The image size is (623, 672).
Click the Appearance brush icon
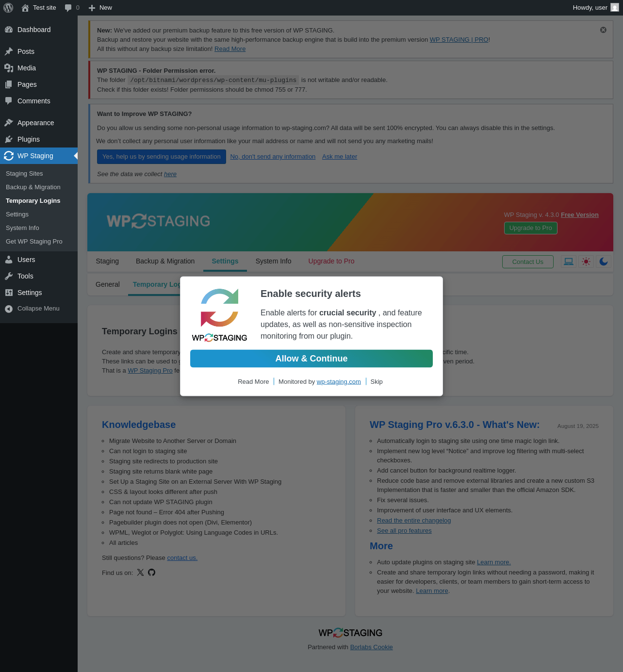tap(9, 123)
